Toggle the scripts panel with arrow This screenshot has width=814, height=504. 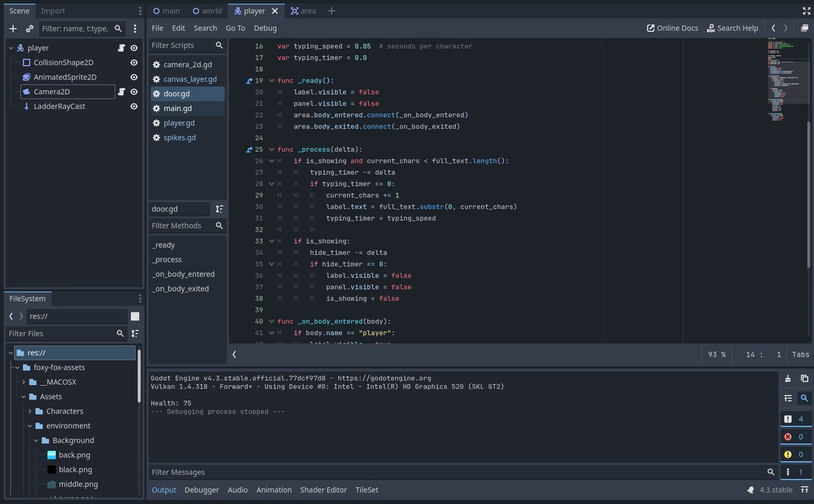234,354
